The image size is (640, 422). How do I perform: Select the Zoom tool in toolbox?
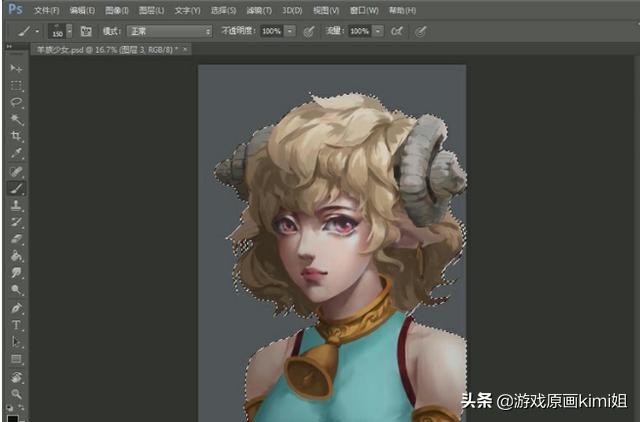16,394
